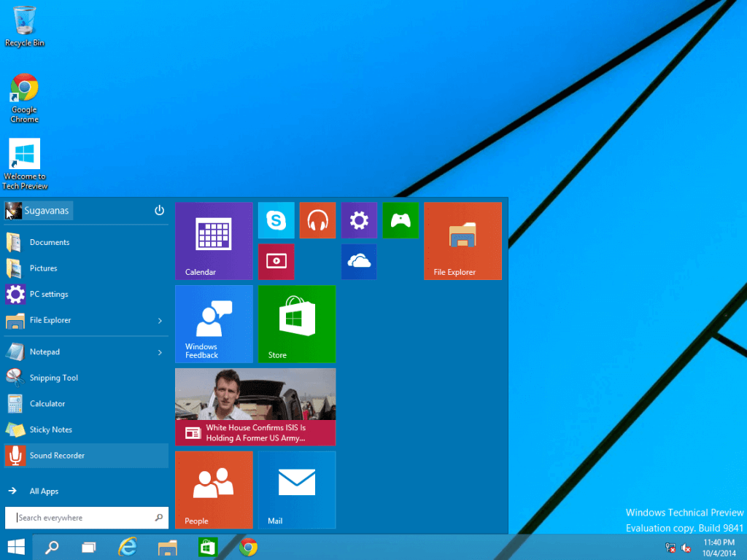Image resolution: width=747 pixels, height=560 pixels.
Task: Launch Google Chrome from the taskbar
Action: point(248,547)
